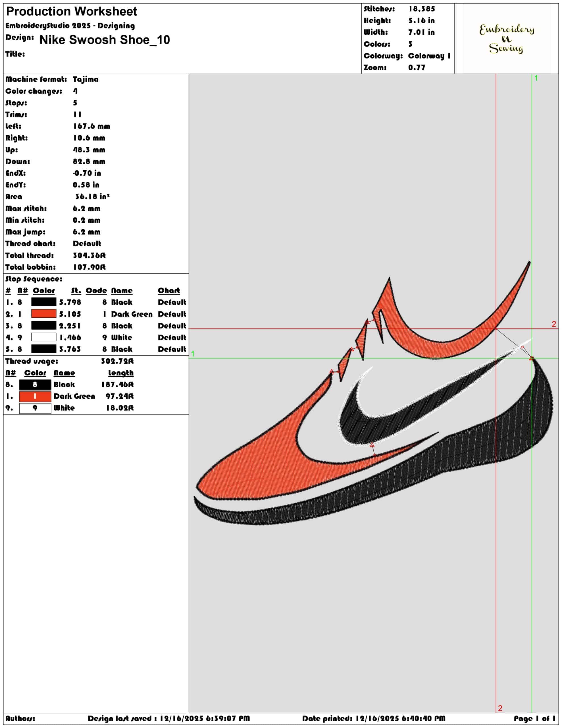Click white swatch in stop sequence row 4
Screen dimensions: 562x728
44,337
